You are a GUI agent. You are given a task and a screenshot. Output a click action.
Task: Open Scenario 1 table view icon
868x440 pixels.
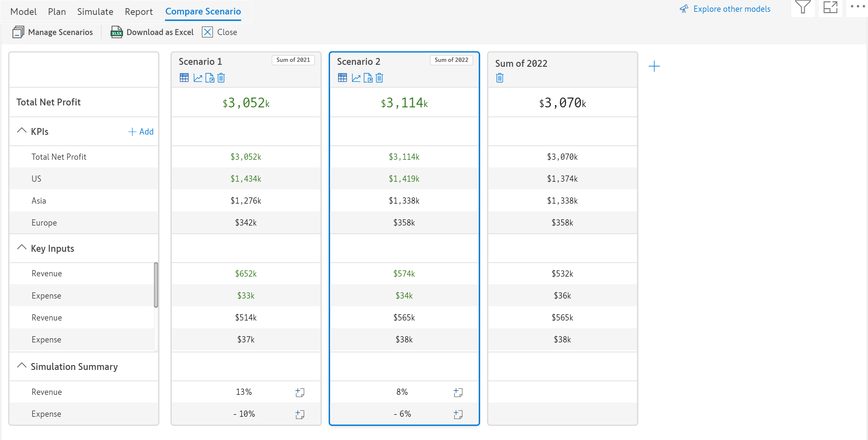[184, 78]
